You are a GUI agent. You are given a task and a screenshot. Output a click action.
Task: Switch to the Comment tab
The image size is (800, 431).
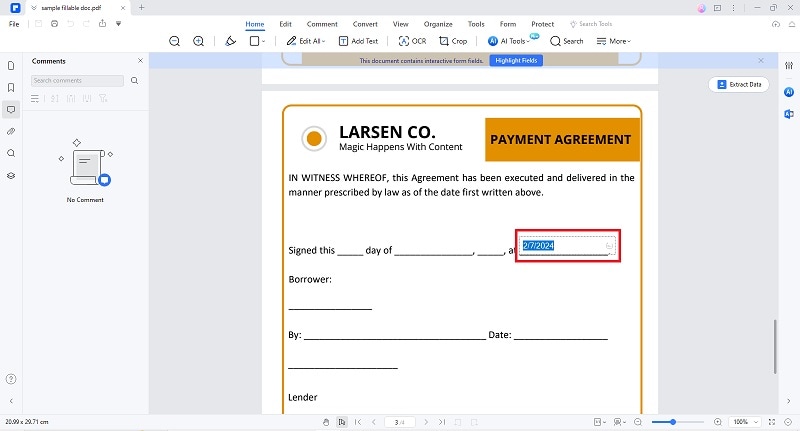pos(322,24)
